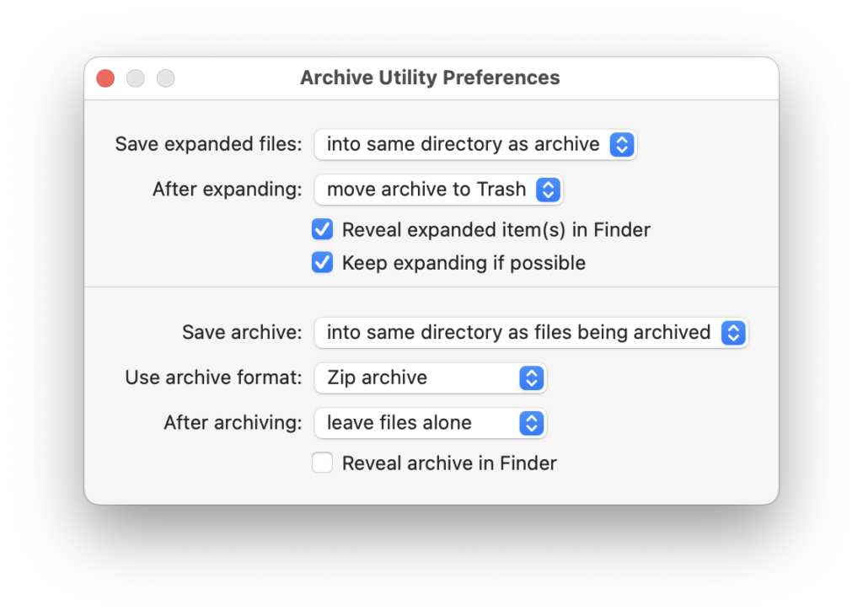This screenshot has height=616, width=863.
Task: Click the up-down arrows on the Zip archive selector
Action: point(531,378)
